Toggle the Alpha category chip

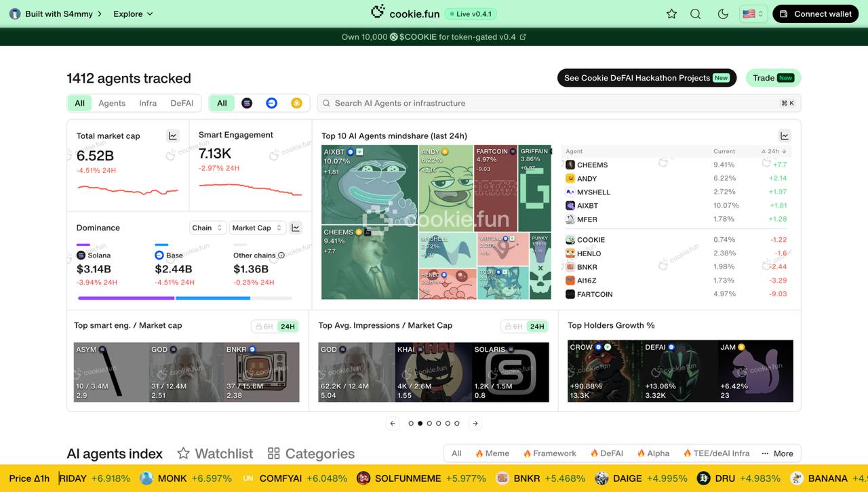click(654, 453)
